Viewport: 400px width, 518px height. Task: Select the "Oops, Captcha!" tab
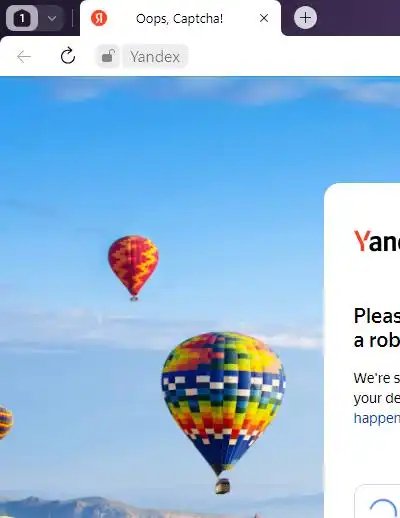(x=180, y=19)
